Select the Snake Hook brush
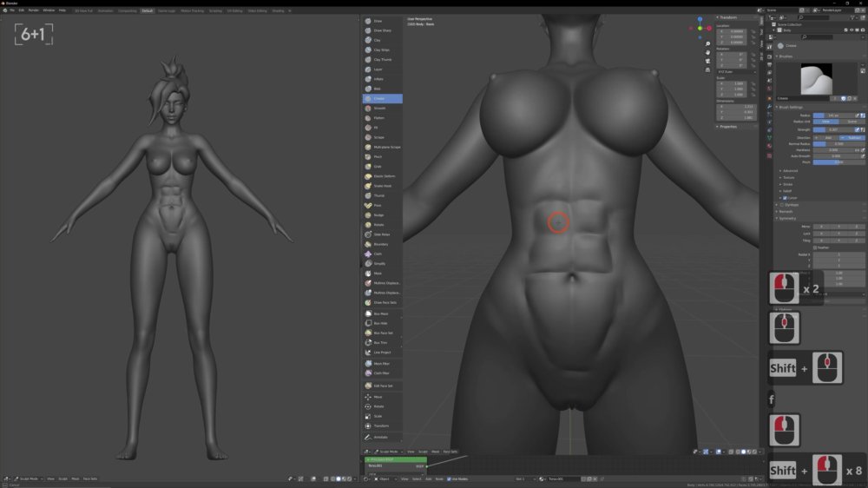The width and height of the screenshot is (868, 488). point(382,186)
